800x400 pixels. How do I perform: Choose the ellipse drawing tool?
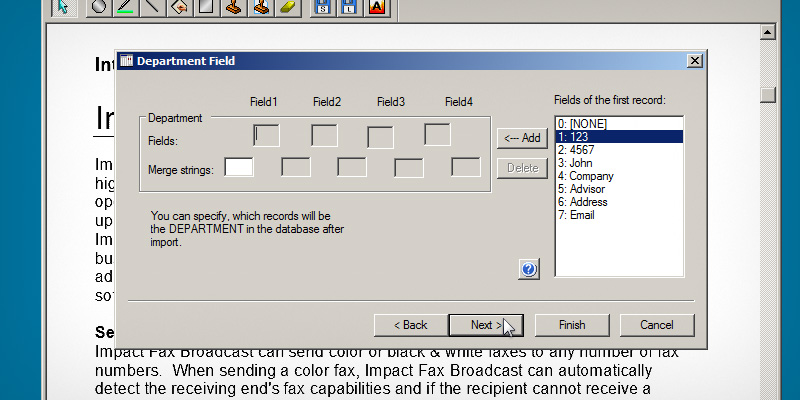(x=99, y=8)
